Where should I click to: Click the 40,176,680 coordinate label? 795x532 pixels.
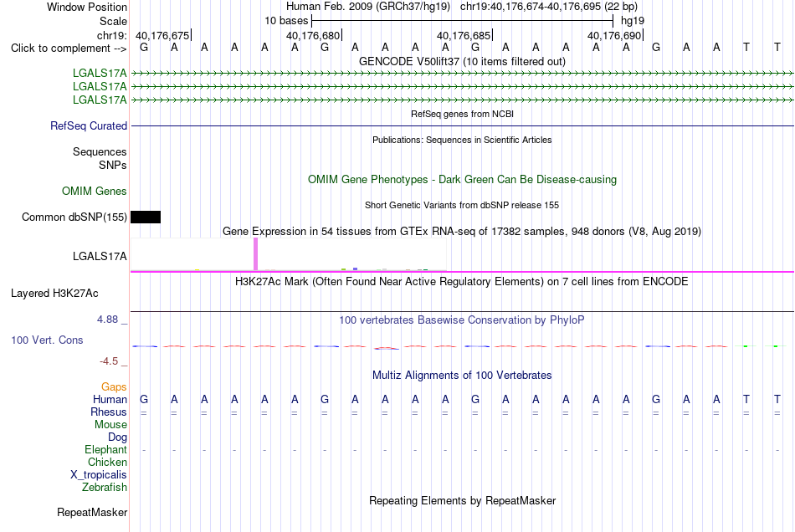(x=313, y=35)
